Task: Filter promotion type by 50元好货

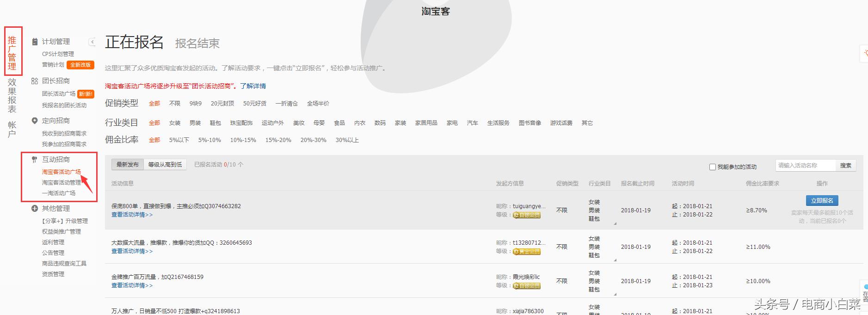Action: click(255, 104)
